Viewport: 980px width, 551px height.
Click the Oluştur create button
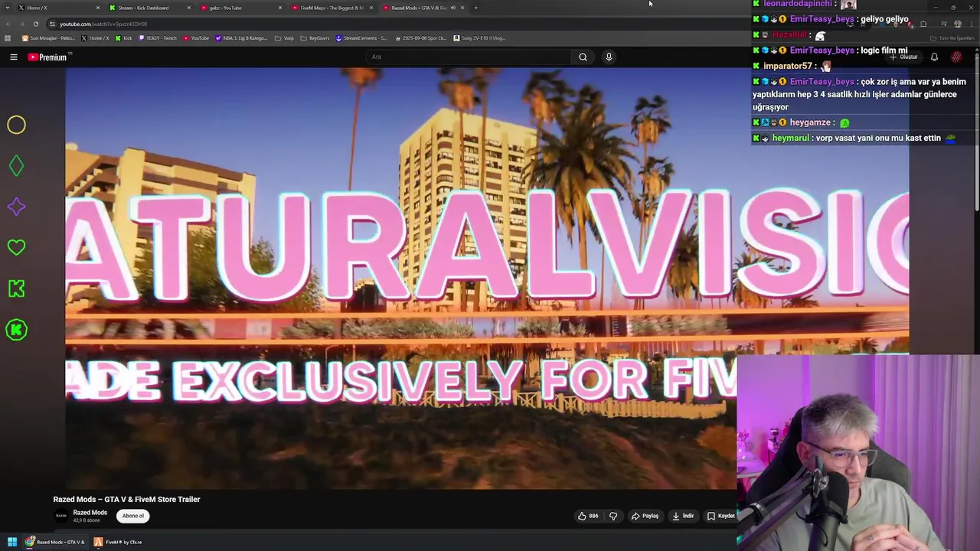click(x=903, y=57)
